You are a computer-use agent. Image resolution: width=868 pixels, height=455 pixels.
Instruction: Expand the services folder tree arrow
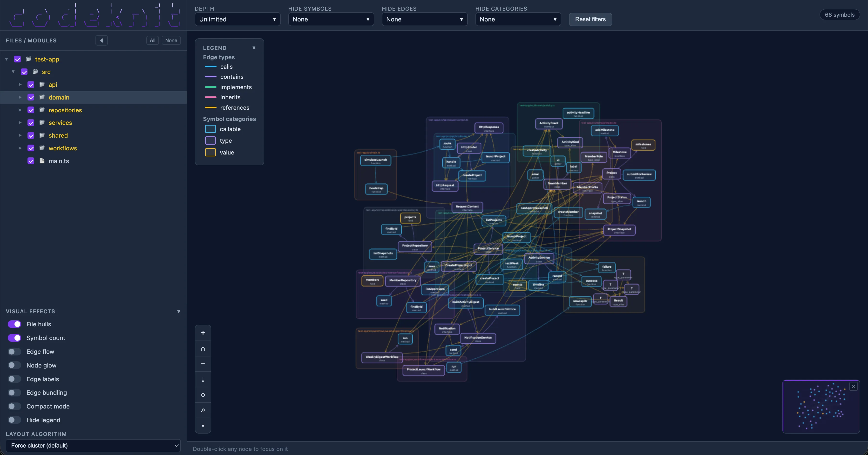(x=20, y=123)
